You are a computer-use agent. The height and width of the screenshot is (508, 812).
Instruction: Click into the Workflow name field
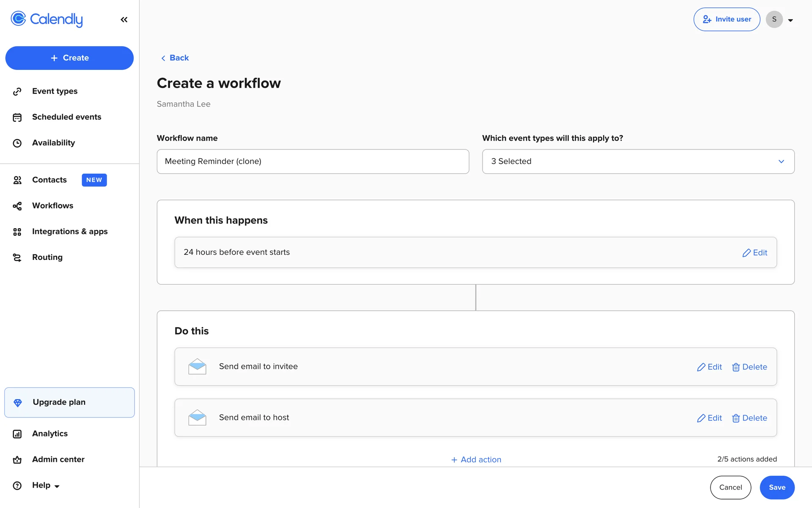coord(313,161)
